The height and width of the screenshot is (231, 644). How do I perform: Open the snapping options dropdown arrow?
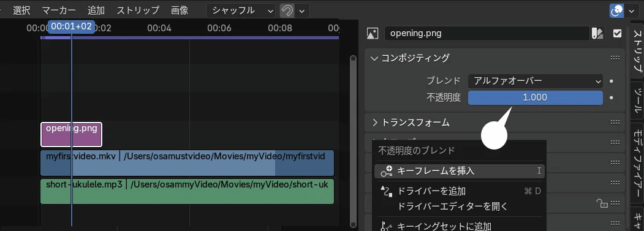tap(302, 10)
